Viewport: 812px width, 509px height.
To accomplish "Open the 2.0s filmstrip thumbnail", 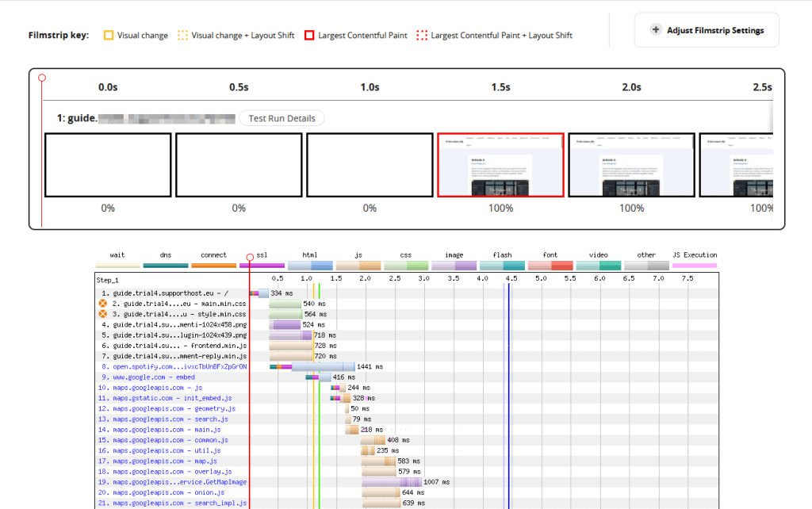I will tap(632, 165).
